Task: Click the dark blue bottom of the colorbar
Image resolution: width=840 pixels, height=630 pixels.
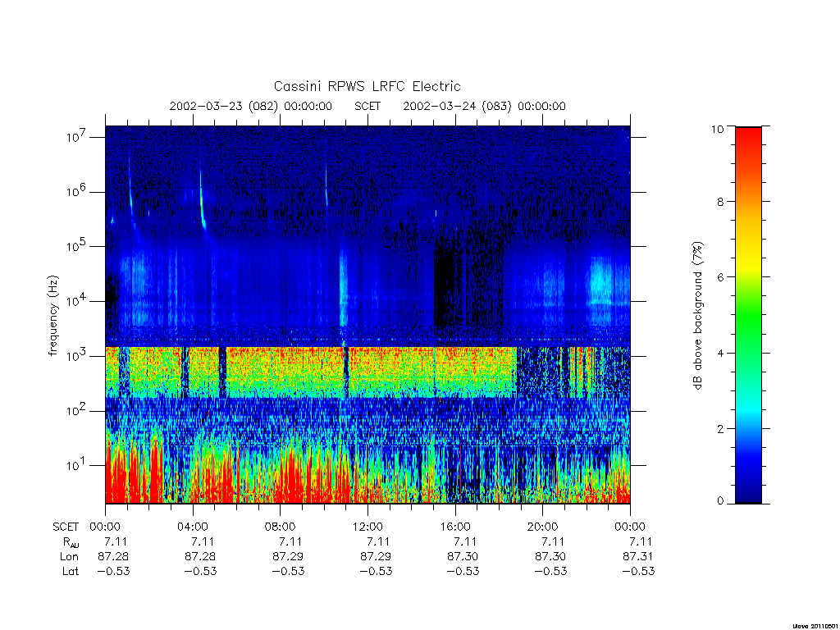Action: click(x=748, y=491)
